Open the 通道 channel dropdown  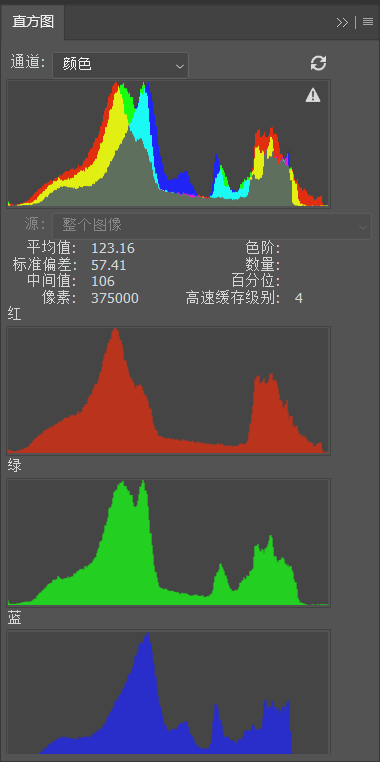[x=120, y=65]
